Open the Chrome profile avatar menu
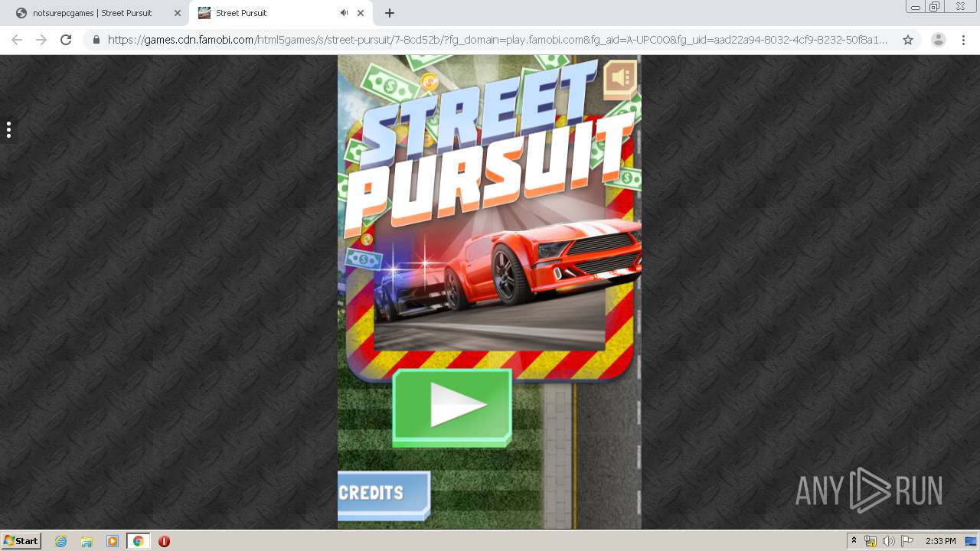The height and width of the screenshot is (551, 980). pyautogui.click(x=939, y=40)
